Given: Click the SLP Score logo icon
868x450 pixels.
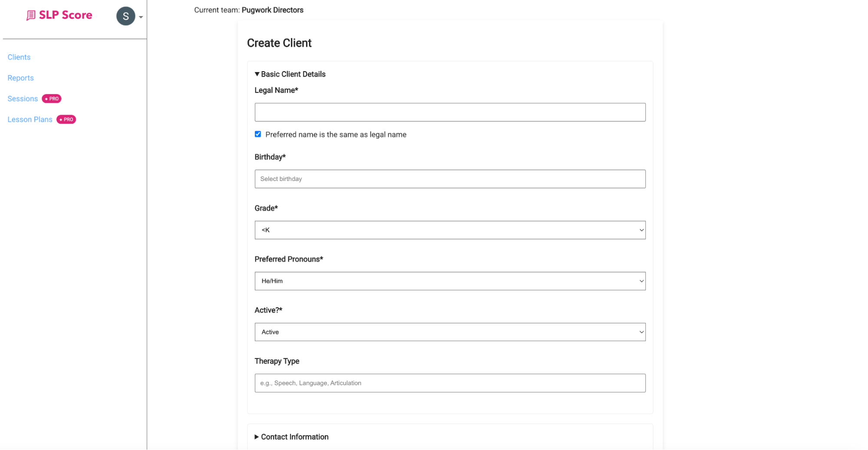Looking at the screenshot, I should click(30, 15).
